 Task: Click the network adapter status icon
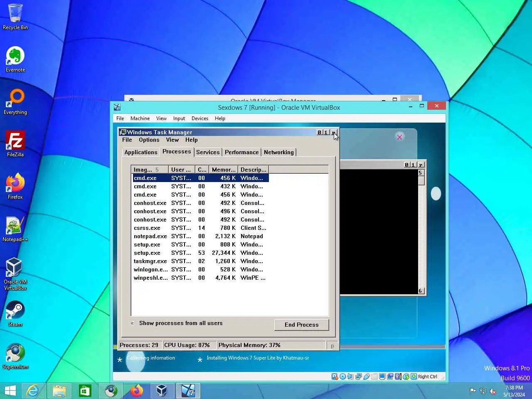358,377
